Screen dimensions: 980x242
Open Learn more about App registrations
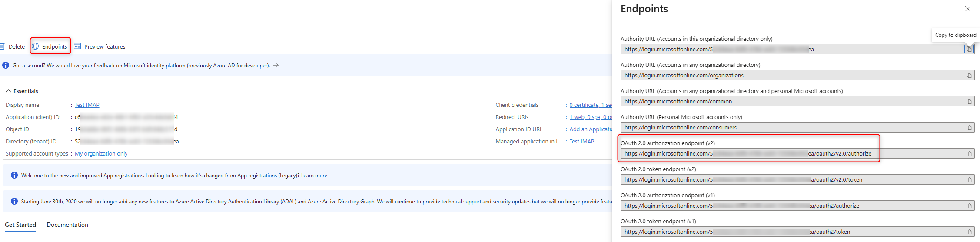click(x=314, y=176)
